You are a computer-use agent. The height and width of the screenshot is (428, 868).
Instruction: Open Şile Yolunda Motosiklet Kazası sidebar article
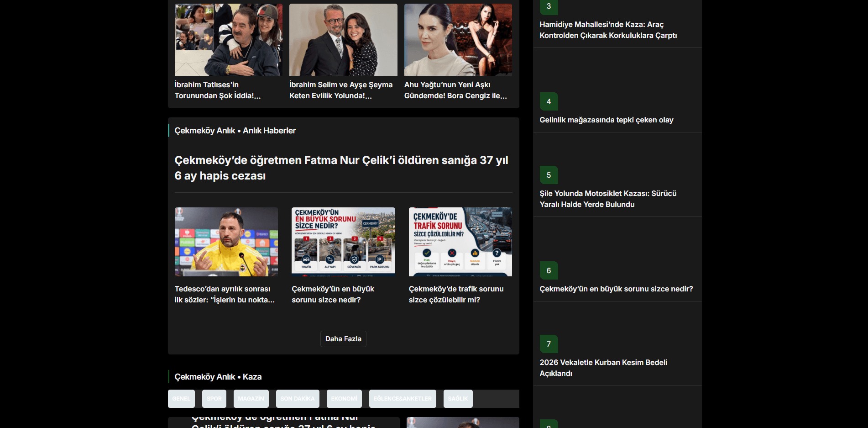608,199
